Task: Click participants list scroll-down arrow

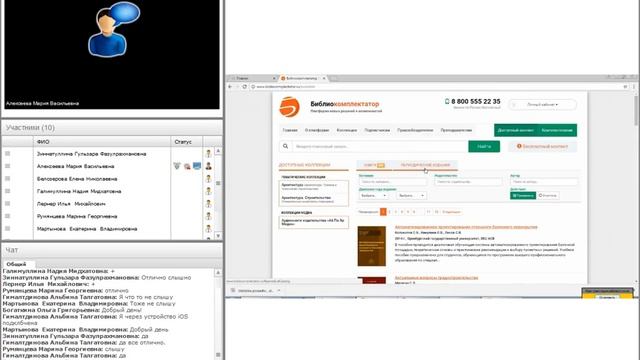Action: coord(218,236)
